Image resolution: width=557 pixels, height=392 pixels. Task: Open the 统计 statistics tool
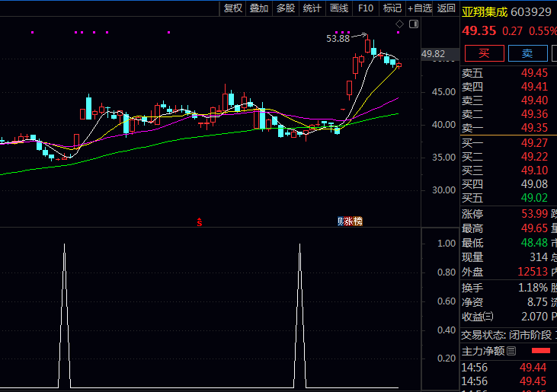[x=312, y=8]
